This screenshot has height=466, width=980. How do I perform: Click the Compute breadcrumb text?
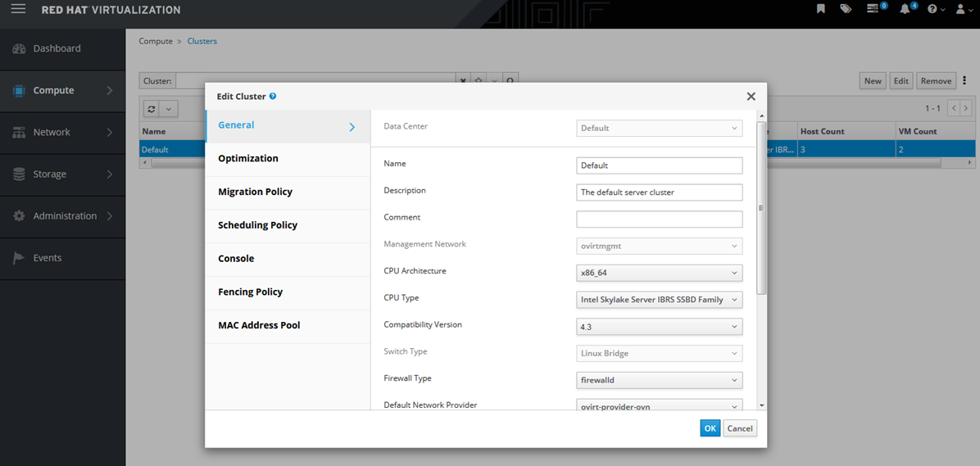click(x=156, y=41)
